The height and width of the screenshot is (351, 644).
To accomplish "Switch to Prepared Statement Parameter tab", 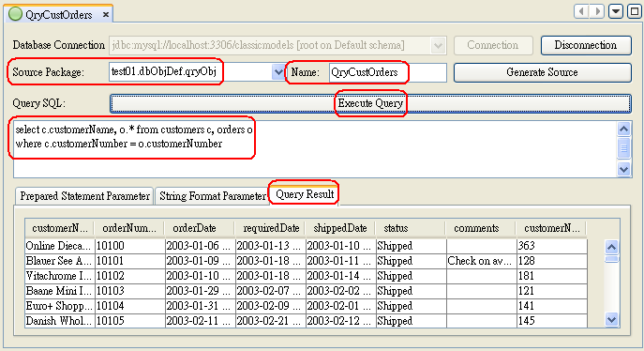I will pos(84,196).
